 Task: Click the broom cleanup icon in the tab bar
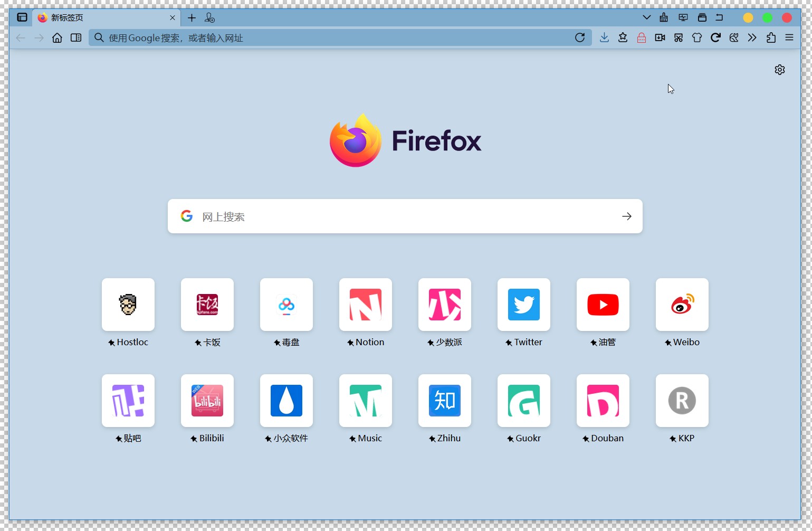[x=664, y=17]
